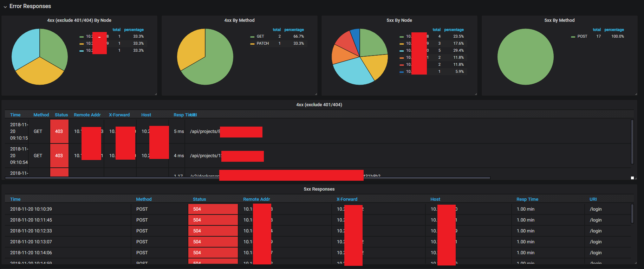Open the 4xx (exclude 401/404) By Node panel menu
This screenshot has height=269, width=644.
pos(79,20)
